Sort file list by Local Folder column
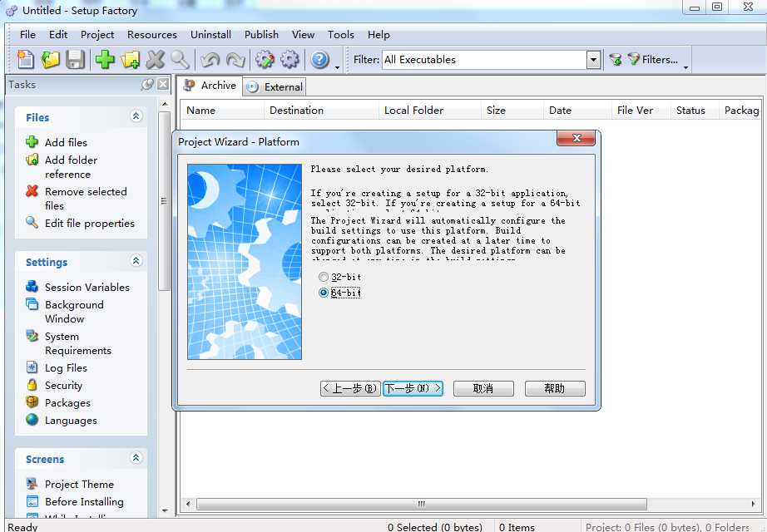Image resolution: width=767 pixels, height=532 pixels. click(430, 111)
